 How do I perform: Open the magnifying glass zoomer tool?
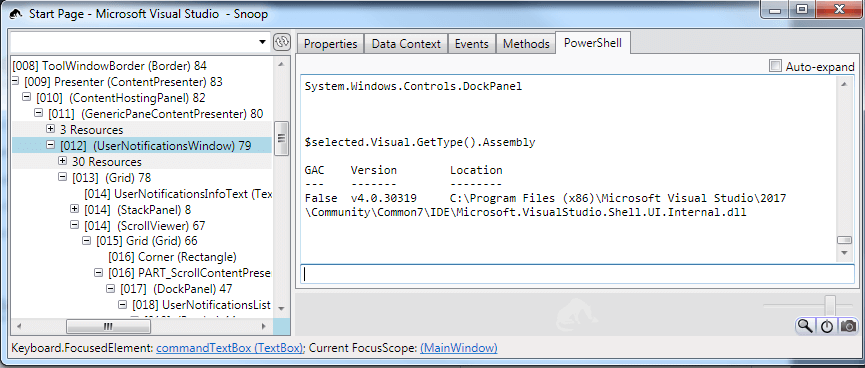(805, 326)
